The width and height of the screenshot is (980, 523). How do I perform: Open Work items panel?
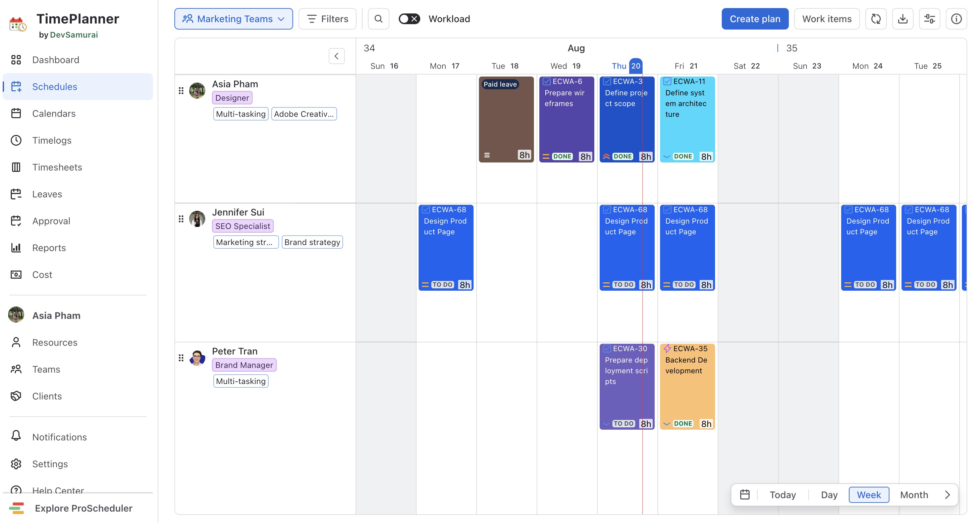[827, 19]
